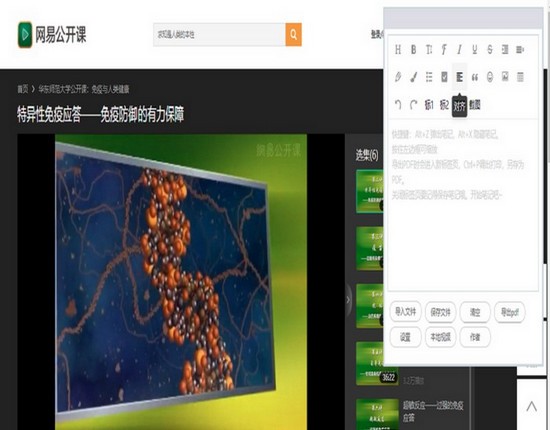The height and width of the screenshot is (430, 550).
Task: Apply heading format with the H icon
Action: point(398,49)
